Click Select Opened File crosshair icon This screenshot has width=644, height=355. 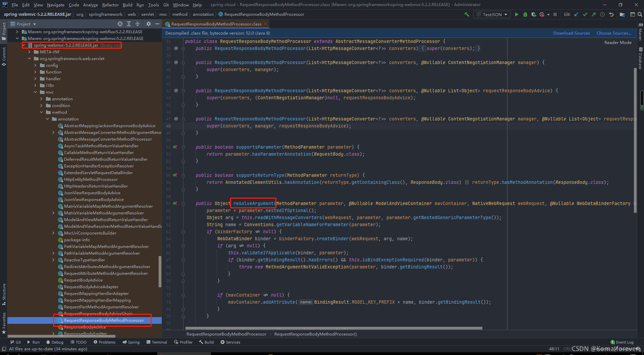(120, 24)
